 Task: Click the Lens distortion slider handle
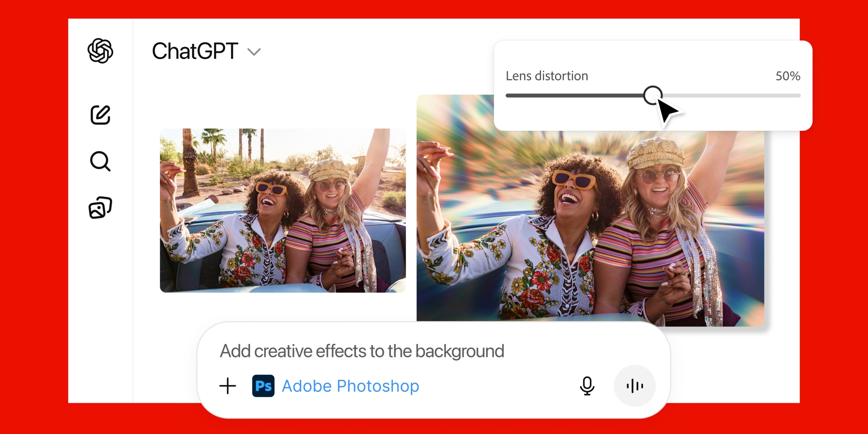652,95
